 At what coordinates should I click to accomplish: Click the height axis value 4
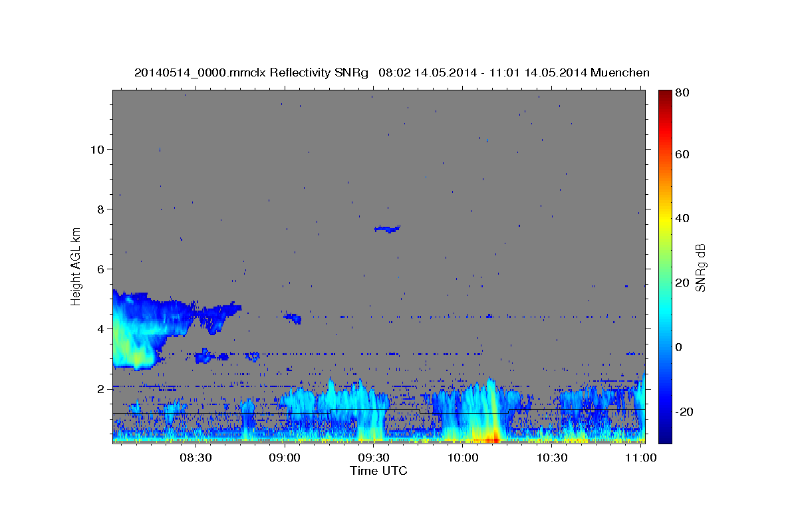point(101,329)
